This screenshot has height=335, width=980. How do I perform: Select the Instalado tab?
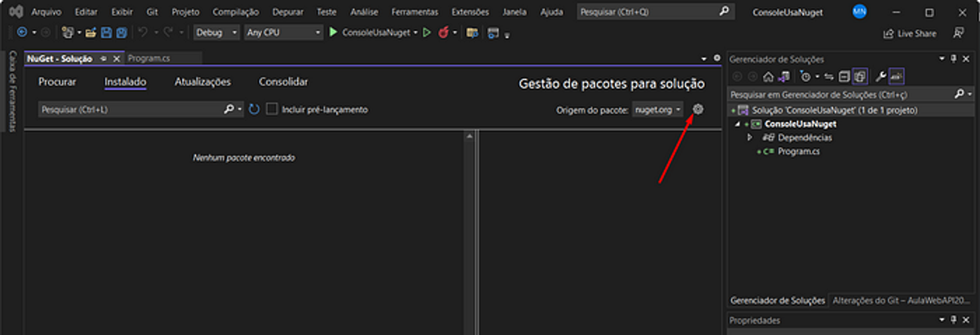(125, 82)
